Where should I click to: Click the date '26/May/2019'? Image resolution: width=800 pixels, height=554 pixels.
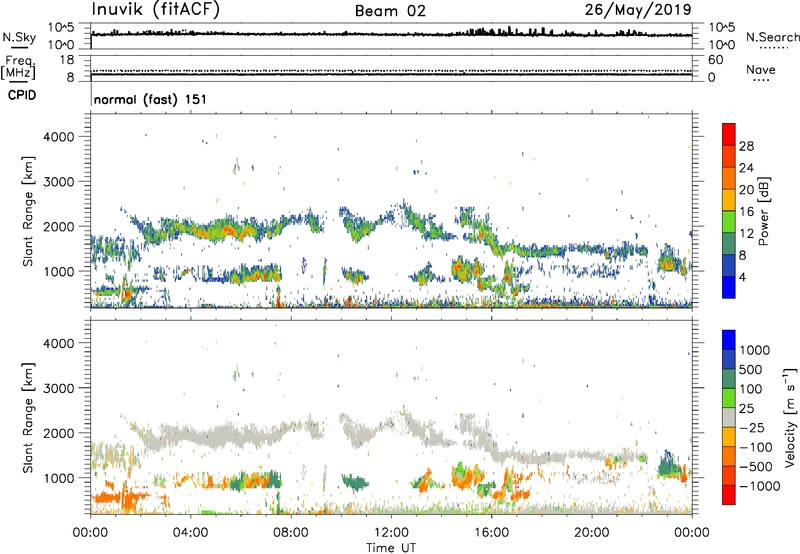point(638,10)
